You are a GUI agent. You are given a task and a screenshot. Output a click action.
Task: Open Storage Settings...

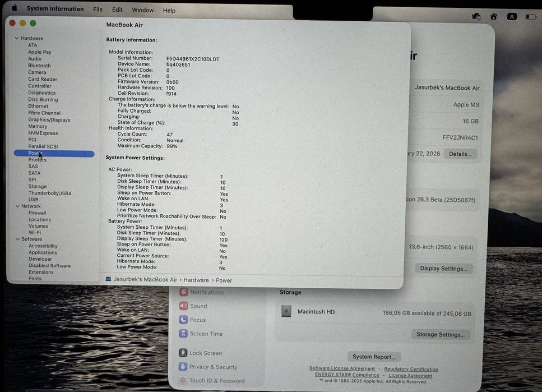click(x=441, y=334)
